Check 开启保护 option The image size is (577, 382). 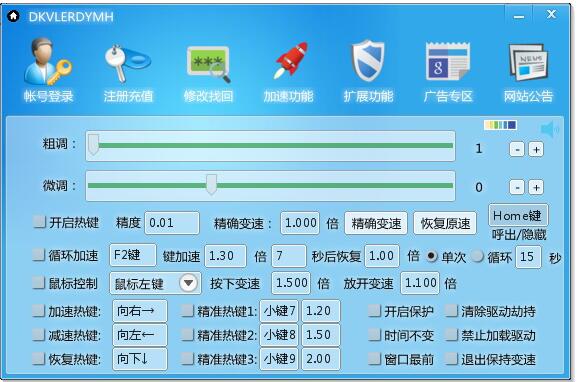375,311
